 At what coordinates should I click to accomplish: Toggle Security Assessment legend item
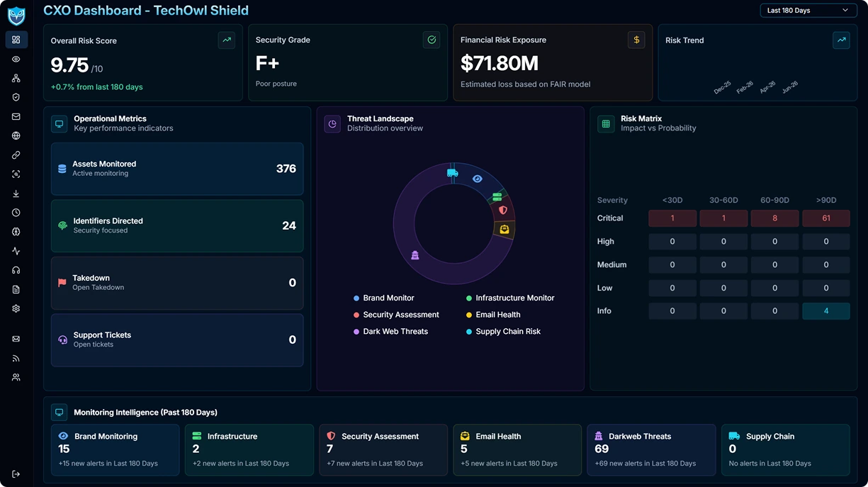tap(396, 315)
